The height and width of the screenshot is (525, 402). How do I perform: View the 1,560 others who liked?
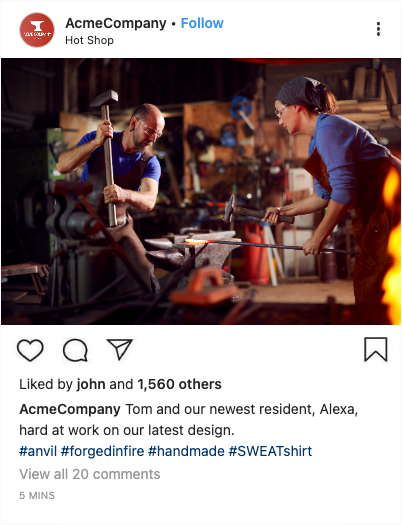[179, 384]
